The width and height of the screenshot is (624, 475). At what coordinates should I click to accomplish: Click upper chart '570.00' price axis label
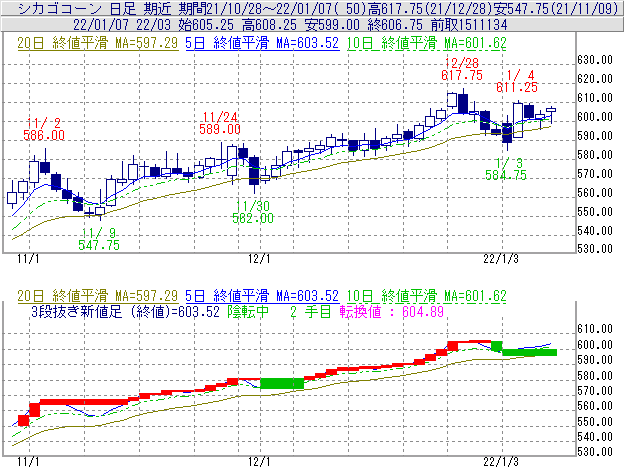point(595,174)
